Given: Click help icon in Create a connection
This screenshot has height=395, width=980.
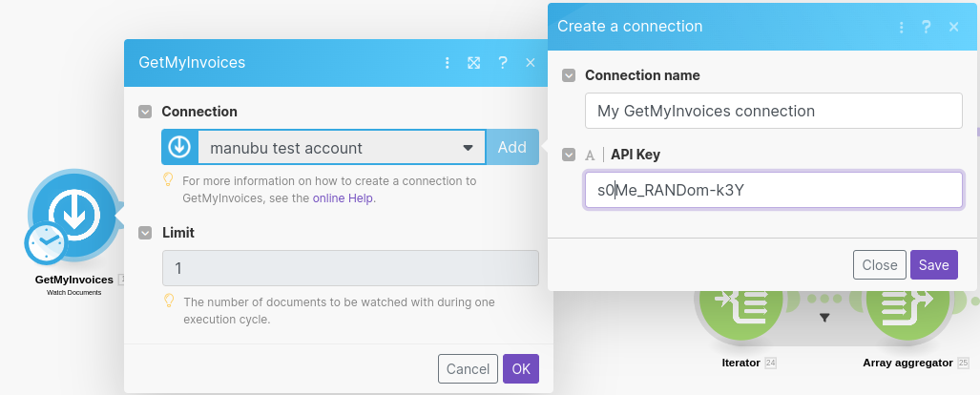Looking at the screenshot, I should coord(926,27).
